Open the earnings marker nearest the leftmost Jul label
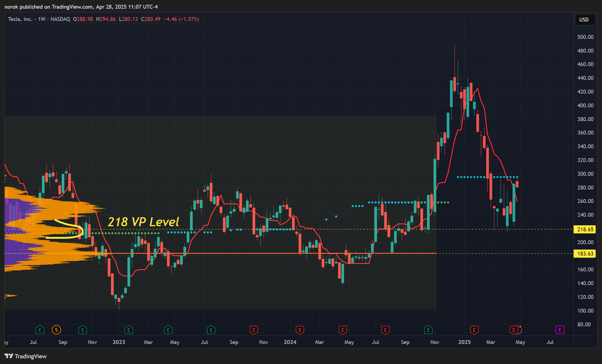The image size is (602, 364). pos(40,330)
